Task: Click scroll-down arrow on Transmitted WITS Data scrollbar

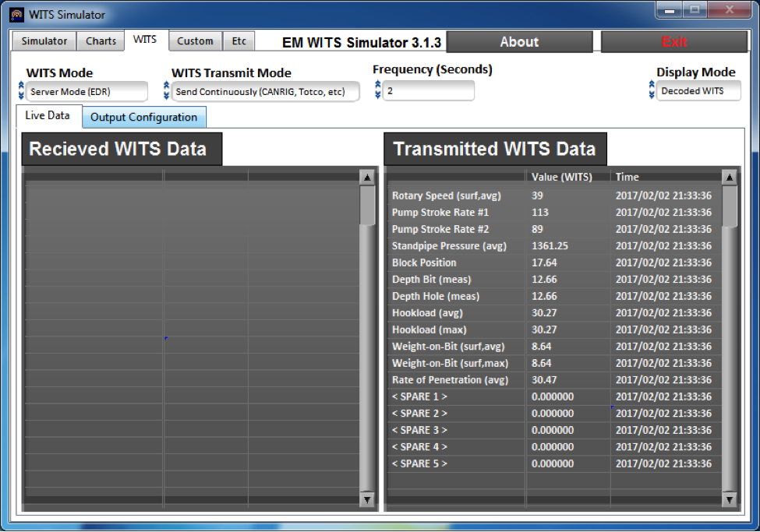Action: [729, 500]
